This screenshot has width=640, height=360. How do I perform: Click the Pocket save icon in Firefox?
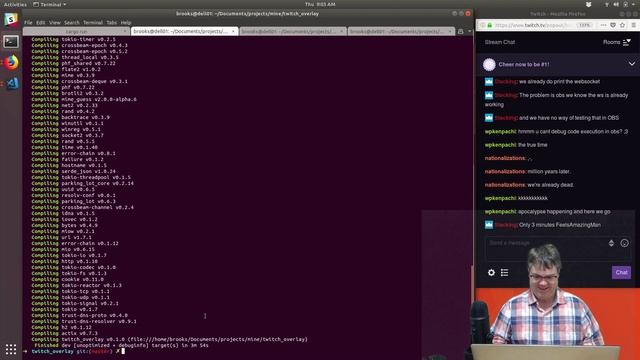tap(613, 25)
